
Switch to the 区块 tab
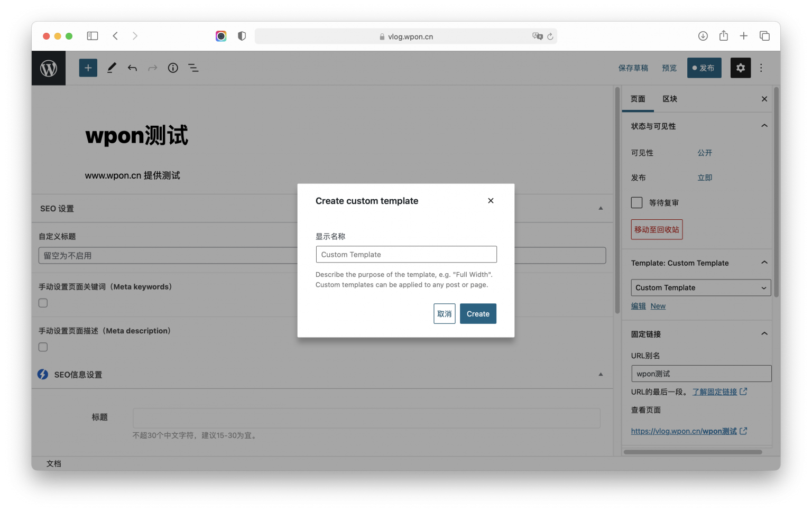coord(670,99)
